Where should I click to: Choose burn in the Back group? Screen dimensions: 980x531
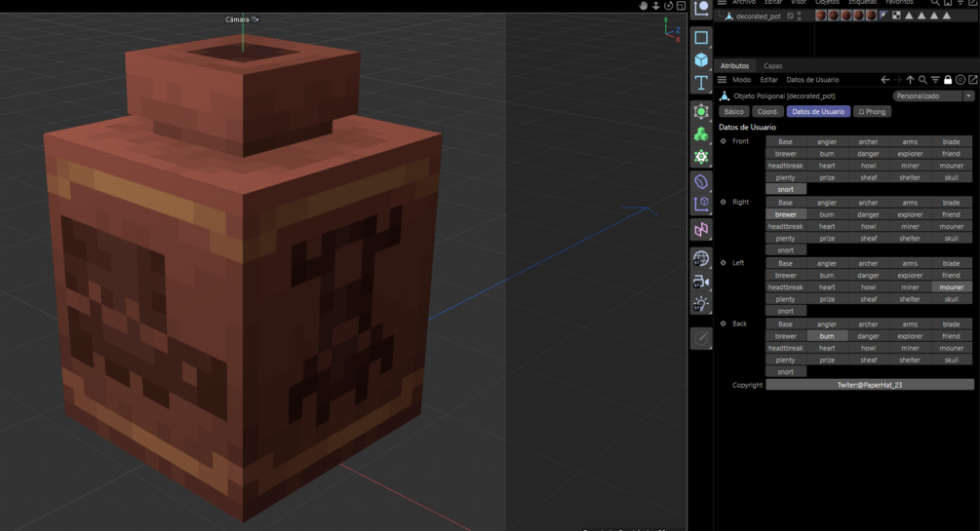827,336
